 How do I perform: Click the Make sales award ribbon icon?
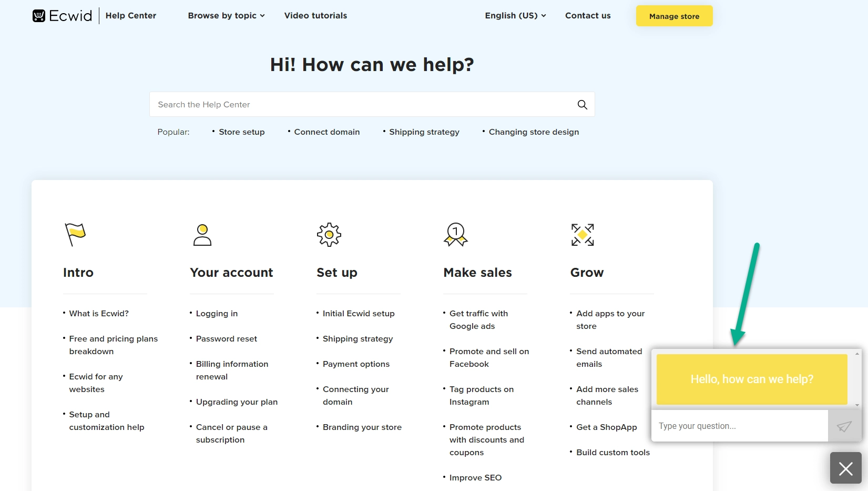pos(456,235)
